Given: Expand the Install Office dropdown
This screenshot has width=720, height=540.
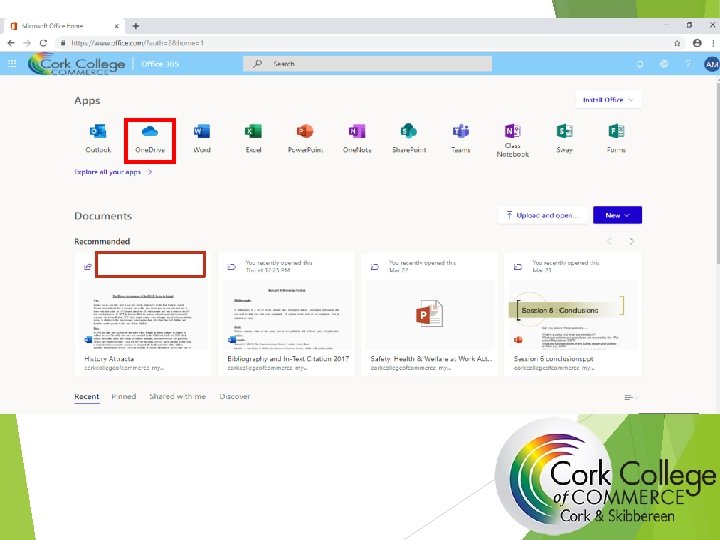Looking at the screenshot, I should (x=608, y=100).
